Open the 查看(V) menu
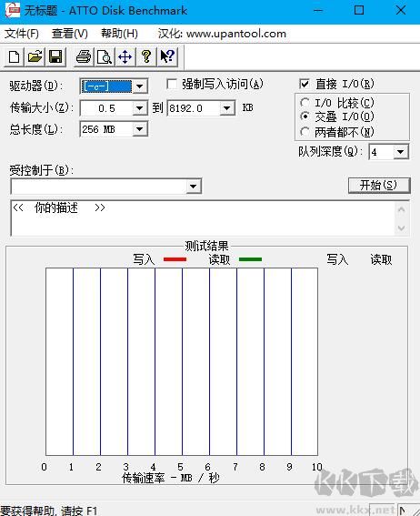The height and width of the screenshot is (516, 420). 70,34
